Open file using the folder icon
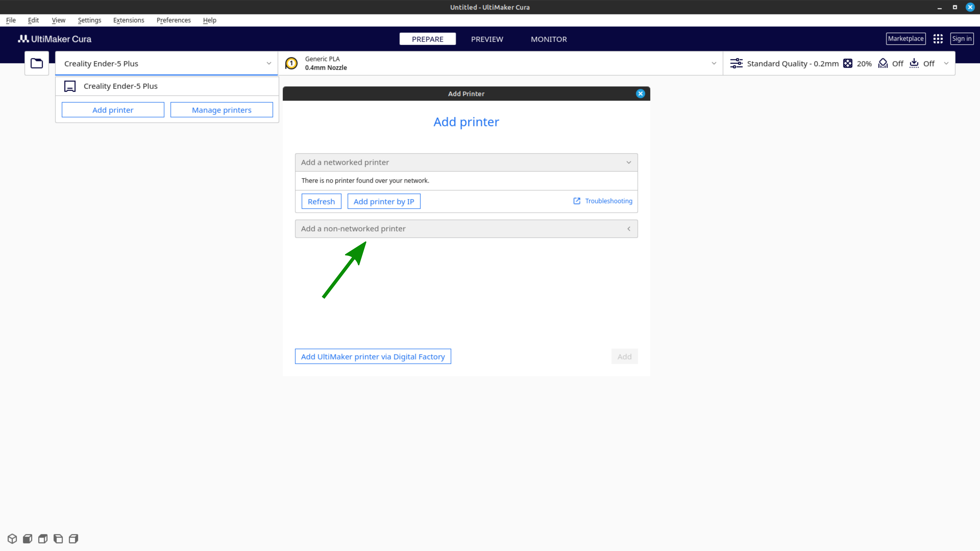Image resolution: width=980 pixels, height=551 pixels. (x=37, y=63)
